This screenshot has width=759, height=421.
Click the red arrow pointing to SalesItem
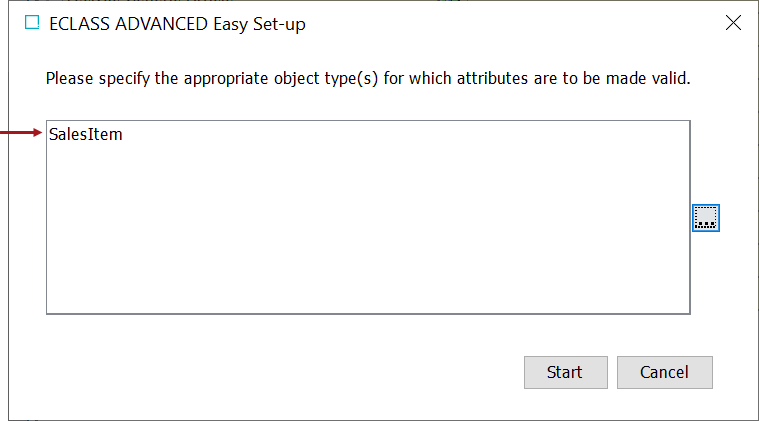21,133
